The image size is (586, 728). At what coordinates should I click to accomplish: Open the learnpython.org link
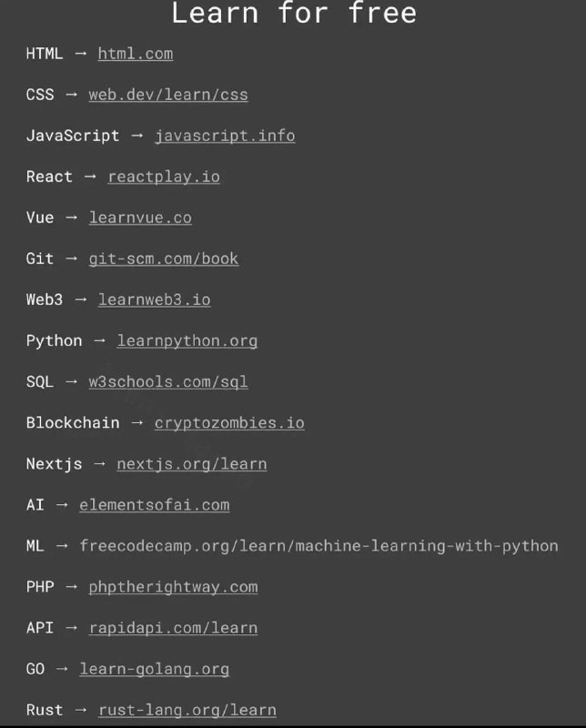[187, 341]
